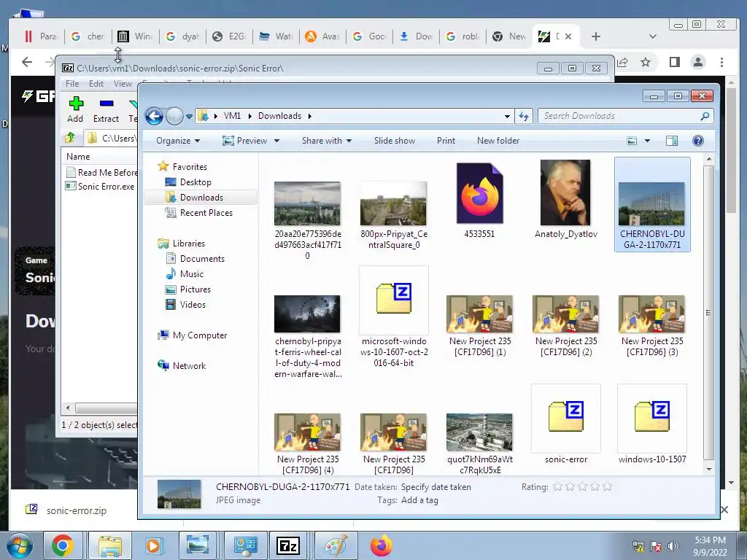
Task: Open the Share with menu
Action: (327, 141)
